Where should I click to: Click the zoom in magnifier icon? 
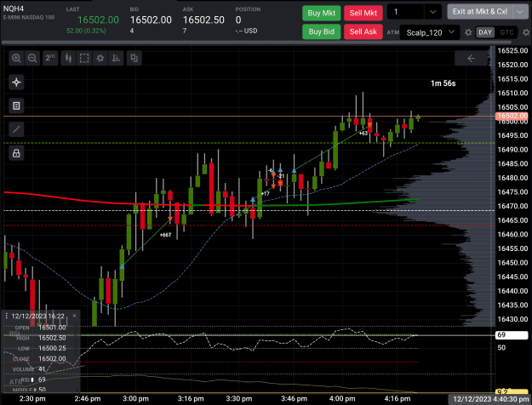click(16, 59)
